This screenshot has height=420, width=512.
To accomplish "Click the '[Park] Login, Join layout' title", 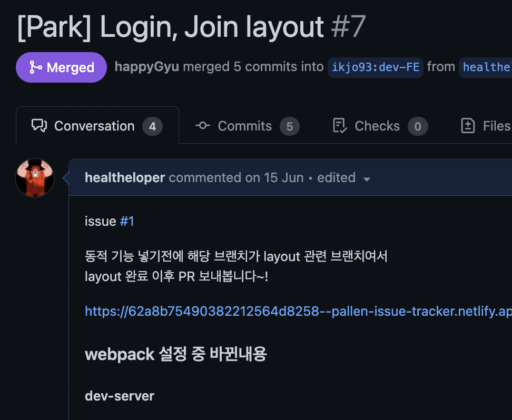I will point(171,28).
